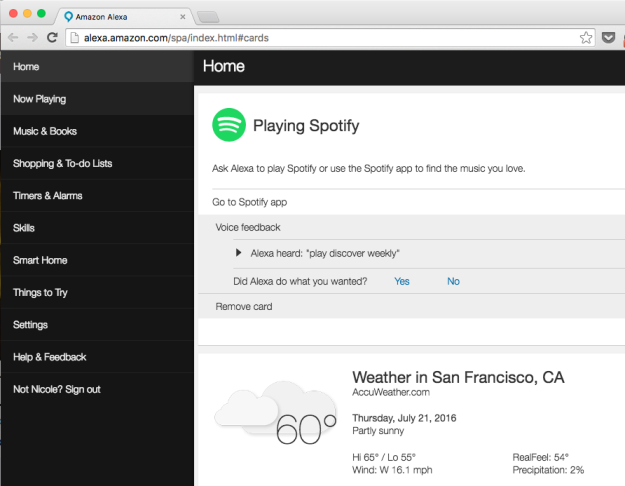Click the Thursday, July 21, 2016 date
The height and width of the screenshot is (486, 625).
pyautogui.click(x=404, y=418)
